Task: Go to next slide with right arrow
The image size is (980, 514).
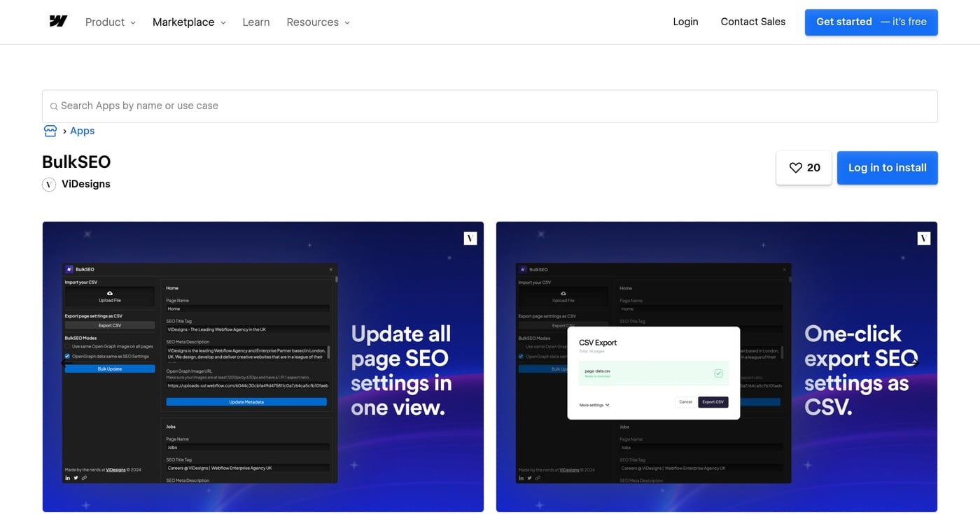Action: [913, 362]
